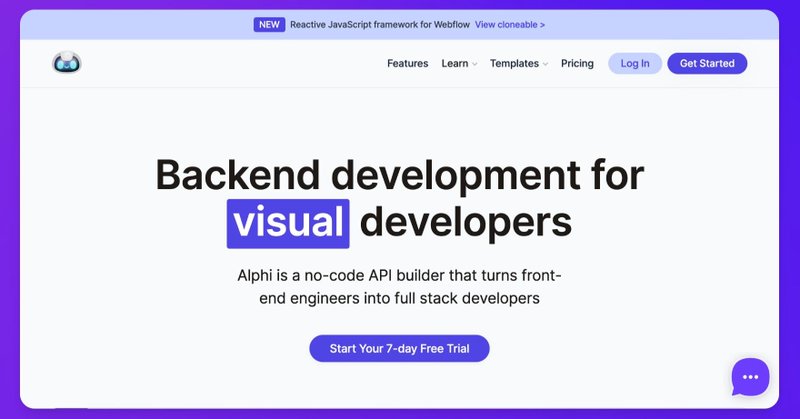The image size is (800, 419).
Task: Open the chat bubble widget
Action: pyautogui.click(x=750, y=377)
